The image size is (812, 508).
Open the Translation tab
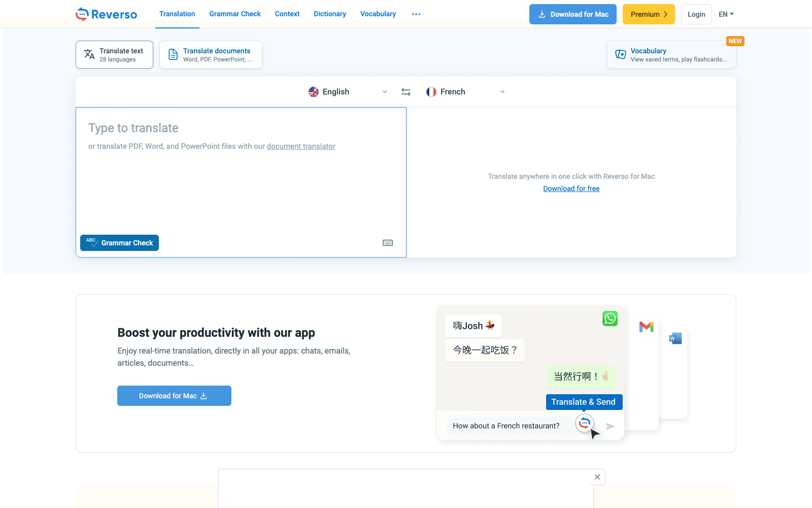click(x=177, y=14)
